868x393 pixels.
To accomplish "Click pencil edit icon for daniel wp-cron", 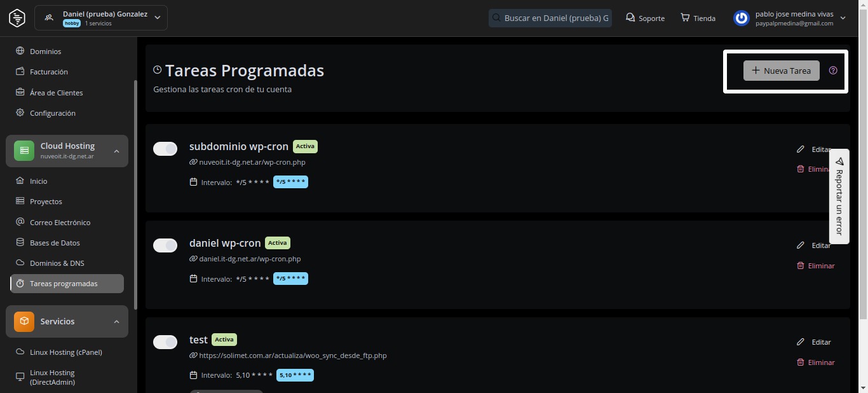I will pos(800,245).
